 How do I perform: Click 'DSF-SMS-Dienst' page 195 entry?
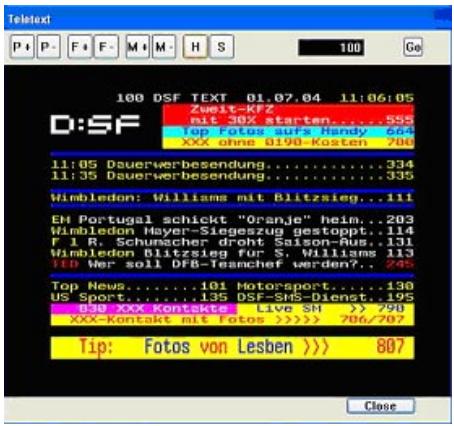[x=325, y=297]
